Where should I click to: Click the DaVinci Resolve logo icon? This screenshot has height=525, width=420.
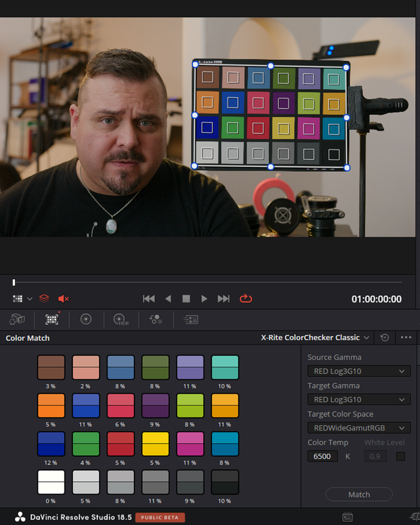click(x=20, y=517)
